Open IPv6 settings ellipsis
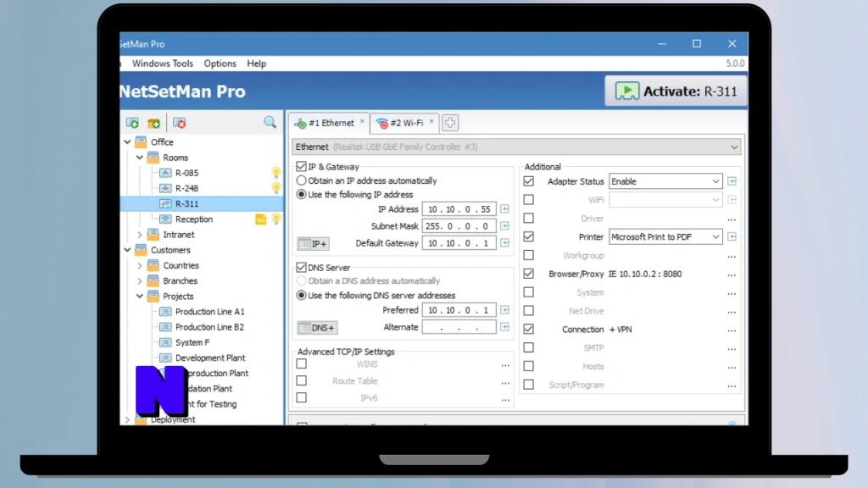868x488 pixels. pos(505,400)
